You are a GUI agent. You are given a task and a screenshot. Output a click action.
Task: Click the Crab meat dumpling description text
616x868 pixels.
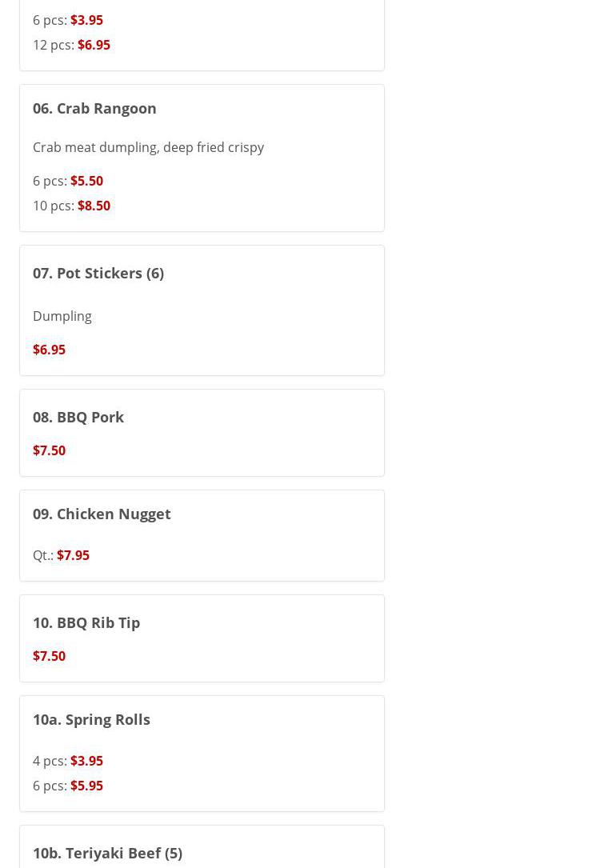click(148, 147)
